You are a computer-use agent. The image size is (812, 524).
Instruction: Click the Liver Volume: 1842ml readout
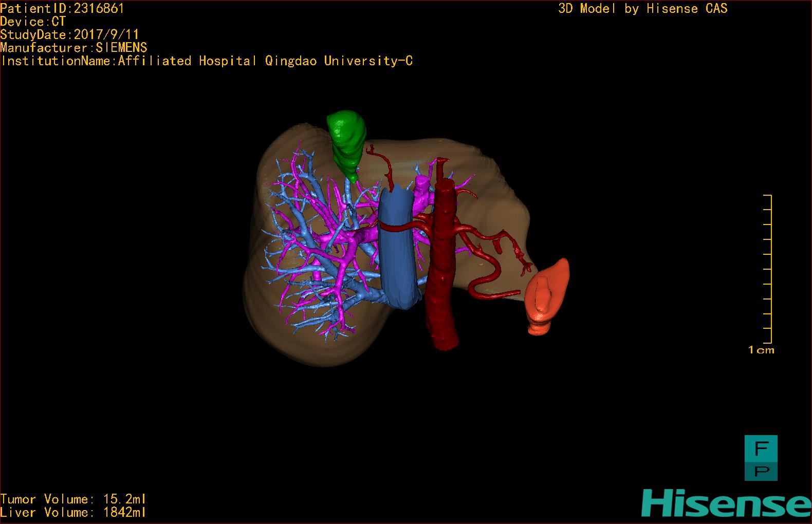pyautogui.click(x=73, y=512)
